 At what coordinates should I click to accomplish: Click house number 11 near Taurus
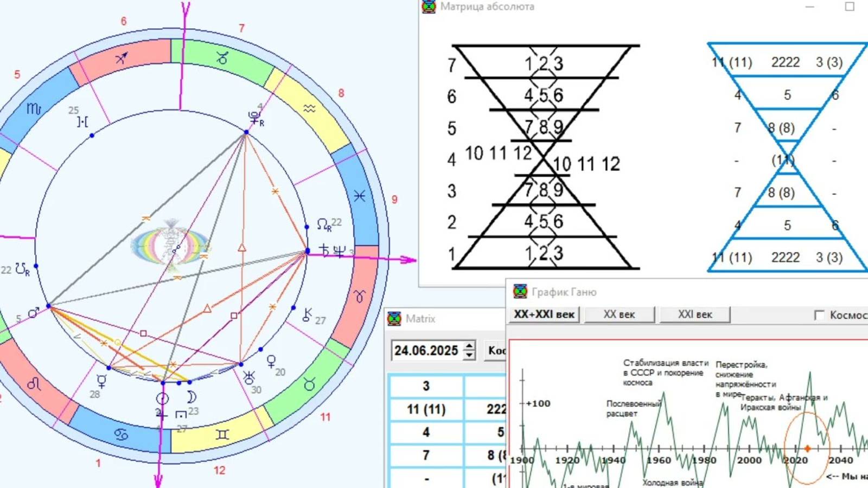click(x=325, y=417)
